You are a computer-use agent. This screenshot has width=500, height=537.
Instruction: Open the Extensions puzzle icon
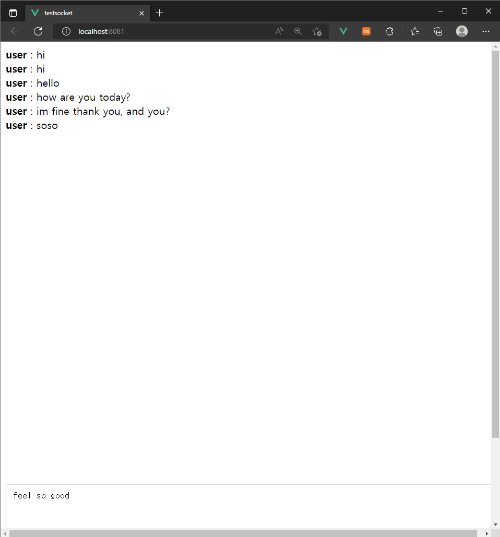click(x=389, y=32)
